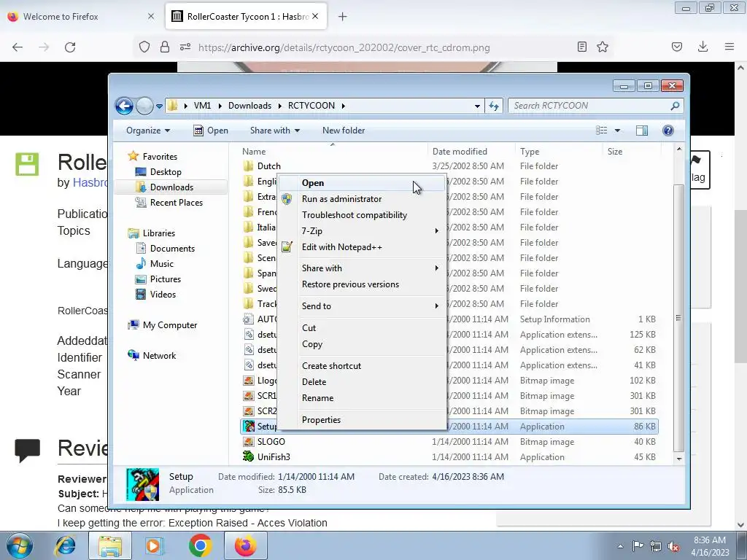Open the views options dropdown arrow
The image size is (747, 560).
[617, 131]
